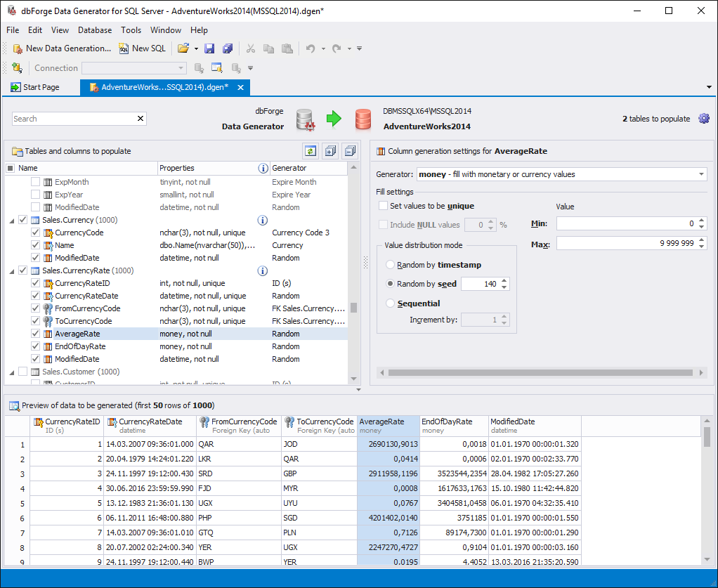
Task: Click into the Search input field
Action: coord(74,119)
